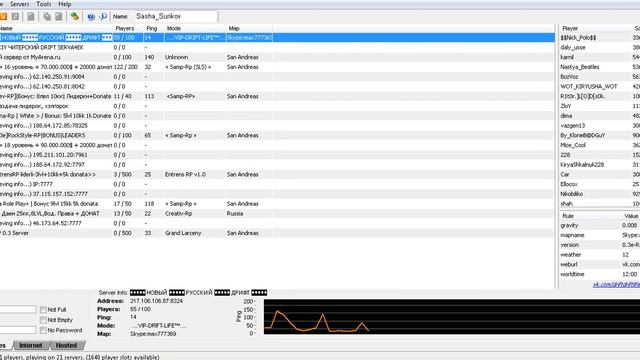The image size is (640, 360).
Task: Select the 62.140.250.91:9084 server row
Action: point(278,77)
